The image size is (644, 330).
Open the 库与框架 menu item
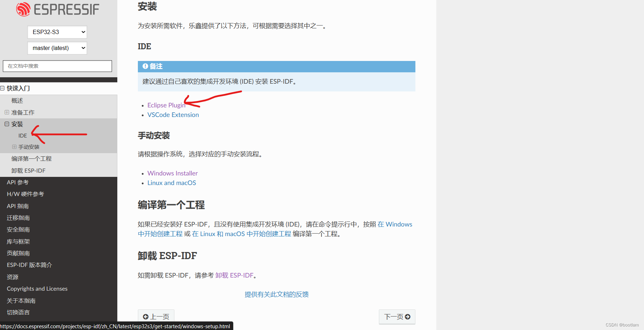[18, 241]
